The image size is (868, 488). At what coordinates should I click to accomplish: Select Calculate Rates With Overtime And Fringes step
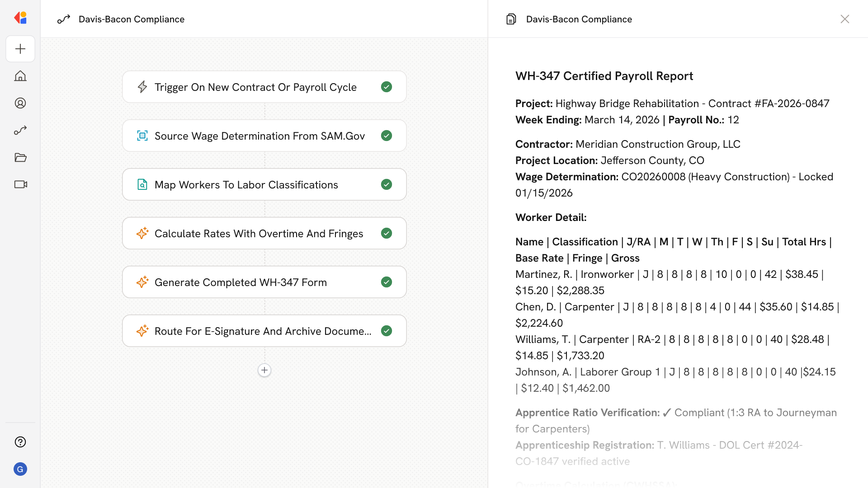[259, 234]
